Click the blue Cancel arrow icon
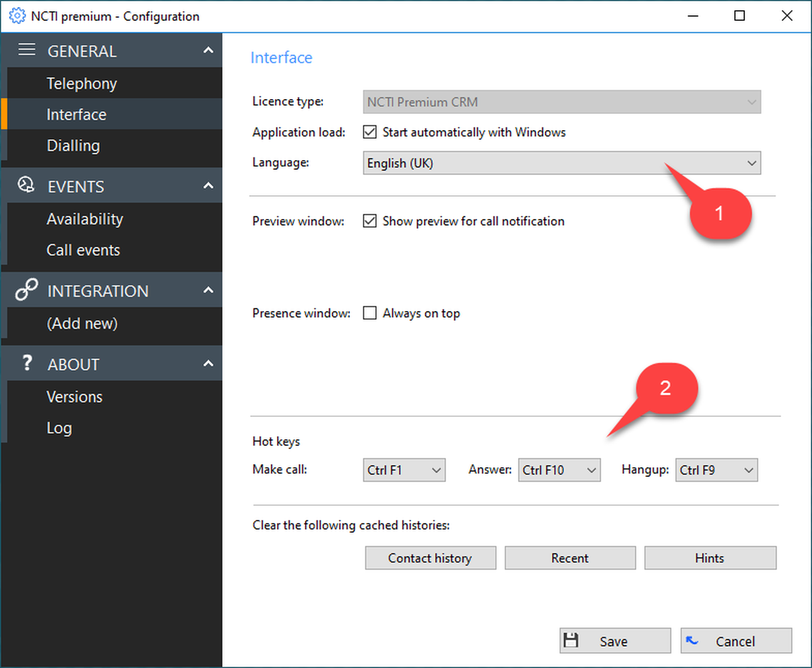812x668 pixels. point(692,640)
